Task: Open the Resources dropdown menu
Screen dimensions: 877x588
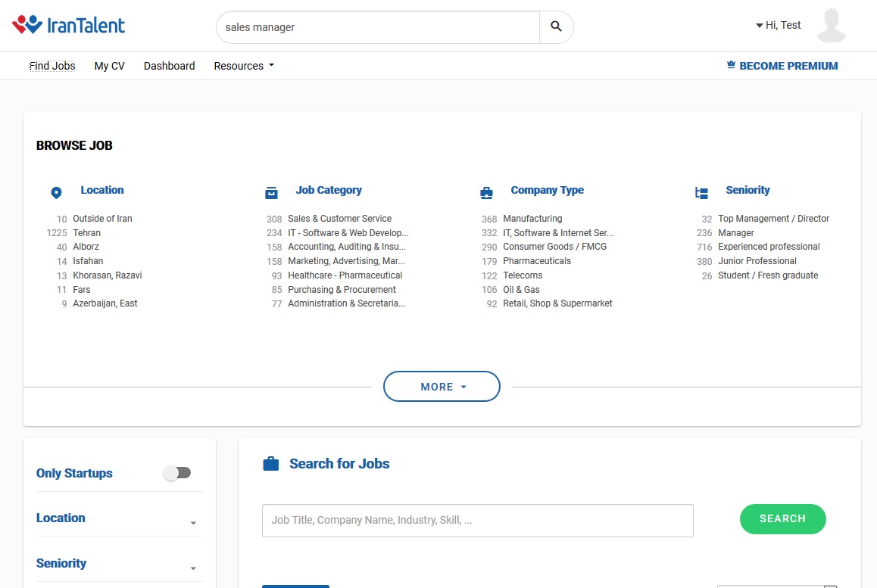Action: point(243,66)
